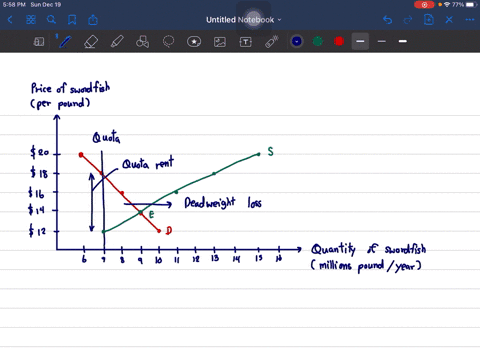Tap the battery indicator in status bar

[x=471, y=5]
